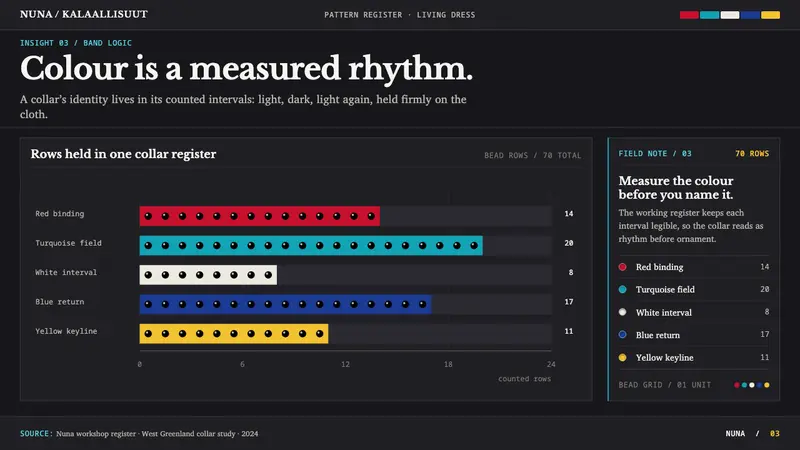Click the Red binding legend dot

coord(622,267)
